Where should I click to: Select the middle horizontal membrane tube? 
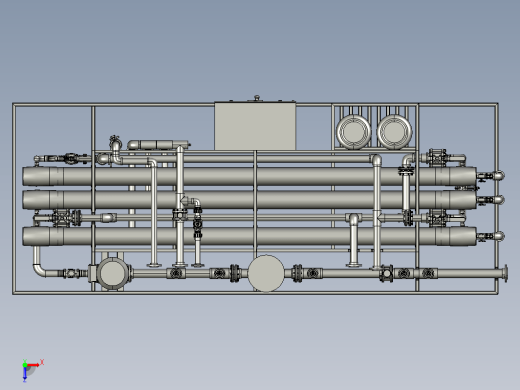(249, 200)
